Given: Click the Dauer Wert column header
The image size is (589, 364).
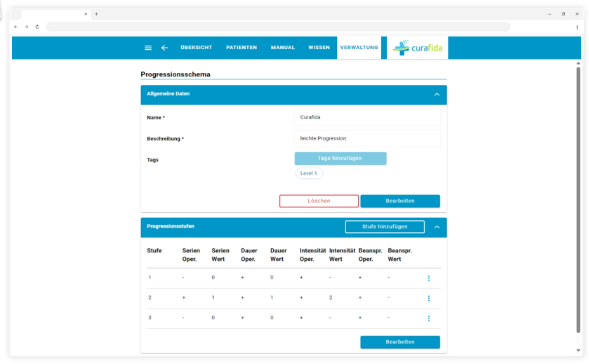Looking at the screenshot, I should [278, 255].
